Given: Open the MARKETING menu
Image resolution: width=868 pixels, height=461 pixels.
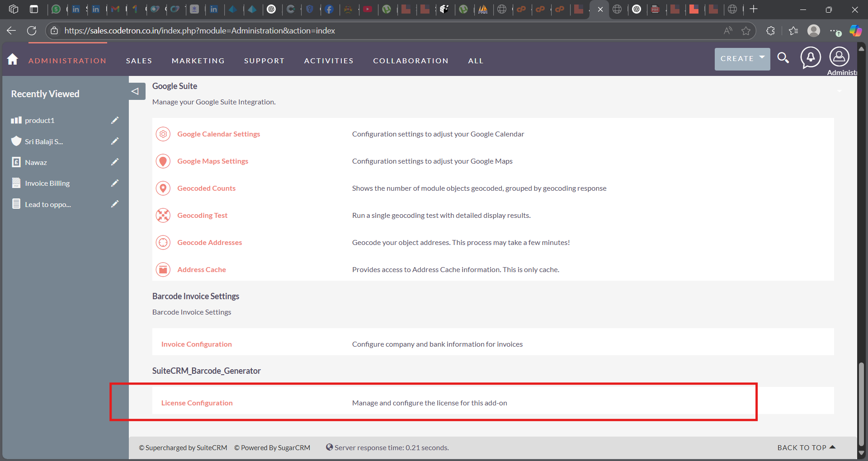Looking at the screenshot, I should pos(198,61).
